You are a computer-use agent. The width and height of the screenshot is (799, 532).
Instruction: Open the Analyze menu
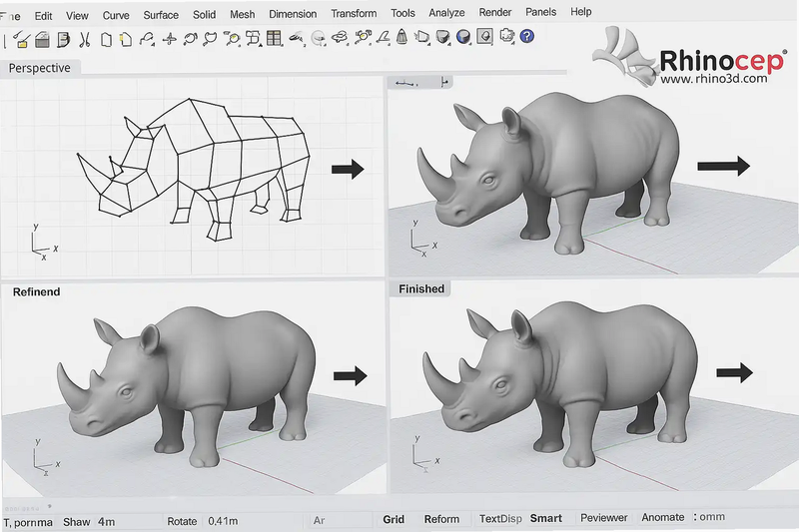tap(446, 13)
